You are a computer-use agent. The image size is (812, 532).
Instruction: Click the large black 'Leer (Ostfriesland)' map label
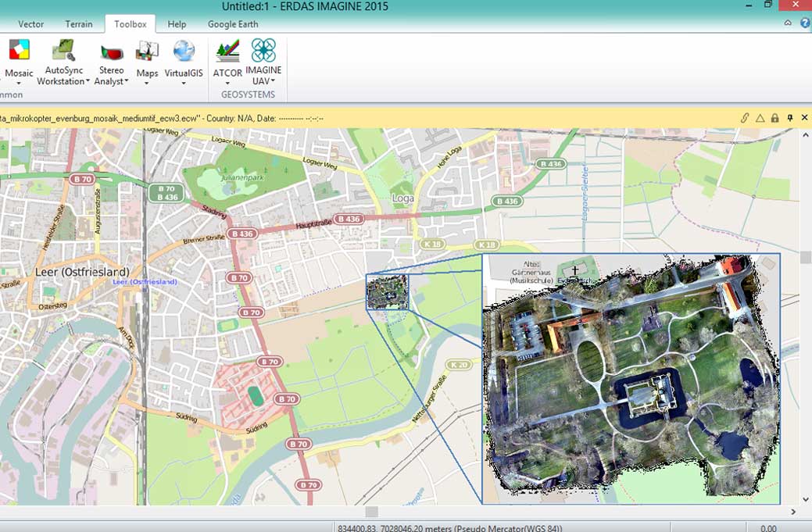click(x=82, y=272)
